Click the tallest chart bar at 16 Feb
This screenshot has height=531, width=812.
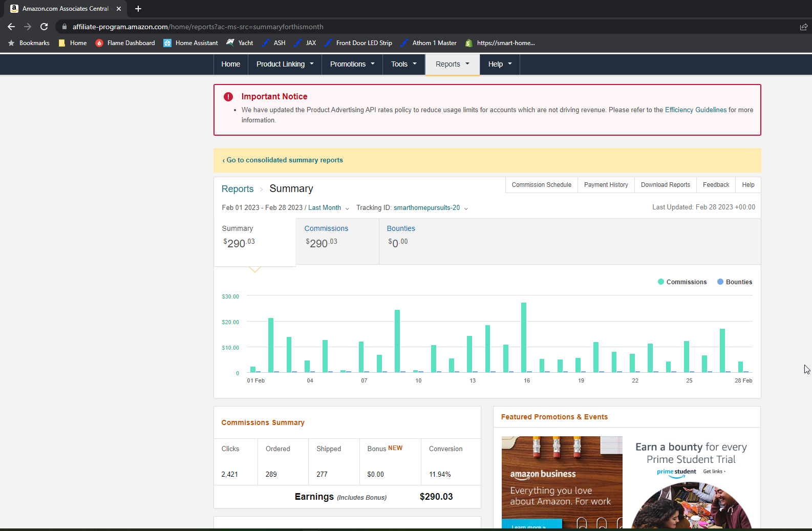point(524,337)
